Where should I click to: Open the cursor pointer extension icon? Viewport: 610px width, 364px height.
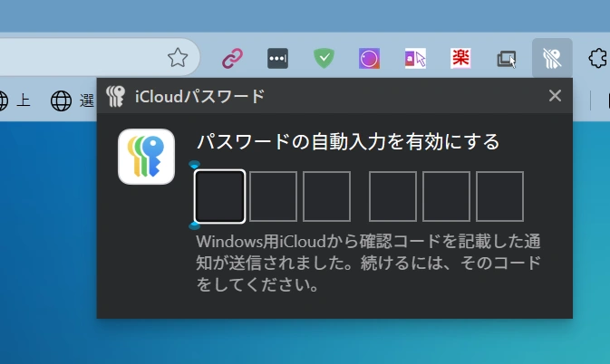[x=415, y=58]
